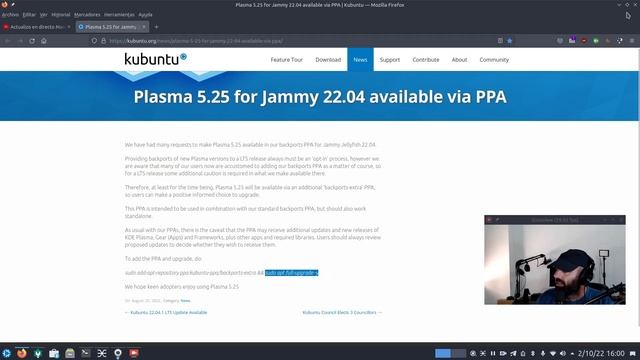Open the volume speaker tray icon
This screenshot has height=360, width=640.
563,353
